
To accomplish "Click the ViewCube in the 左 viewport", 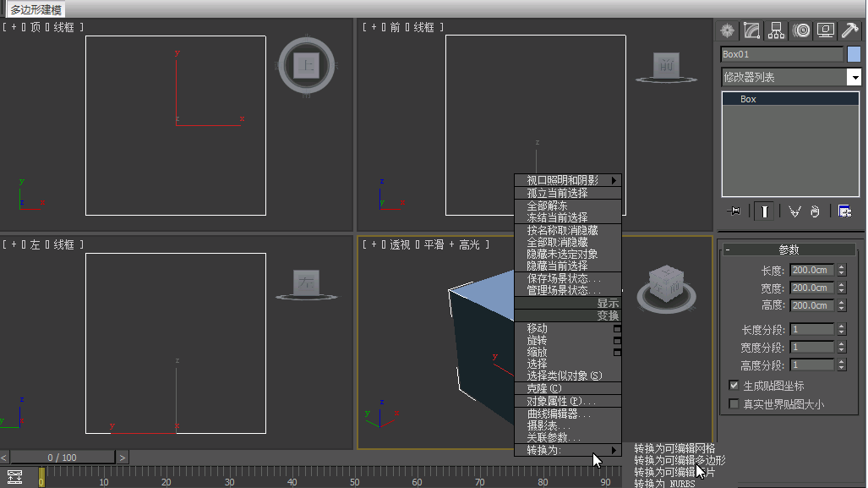I will click(x=306, y=284).
